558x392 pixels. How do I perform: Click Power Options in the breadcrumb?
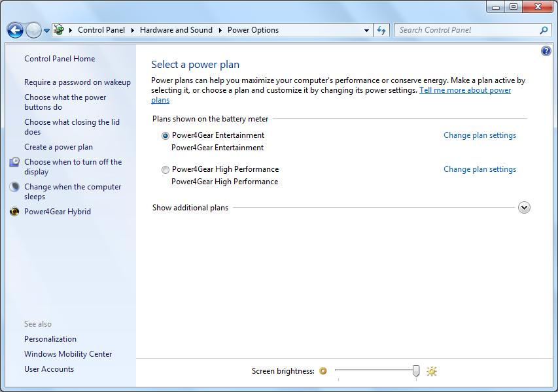pos(253,30)
